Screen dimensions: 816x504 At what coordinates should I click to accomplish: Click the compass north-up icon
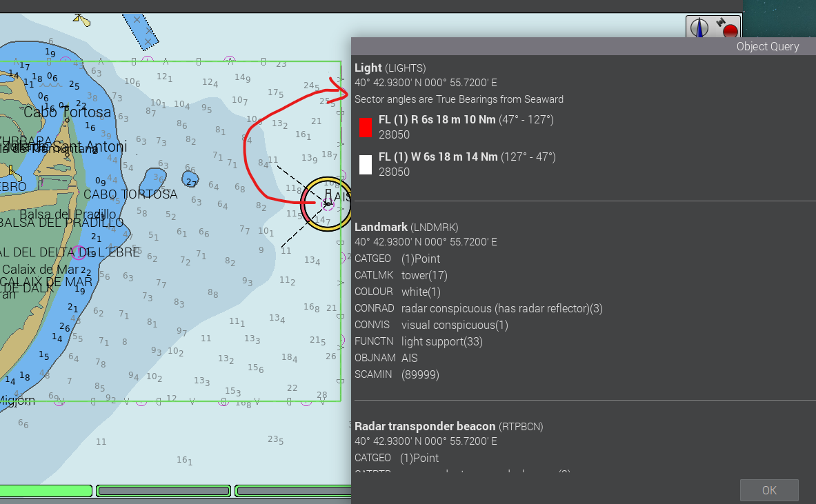click(699, 27)
